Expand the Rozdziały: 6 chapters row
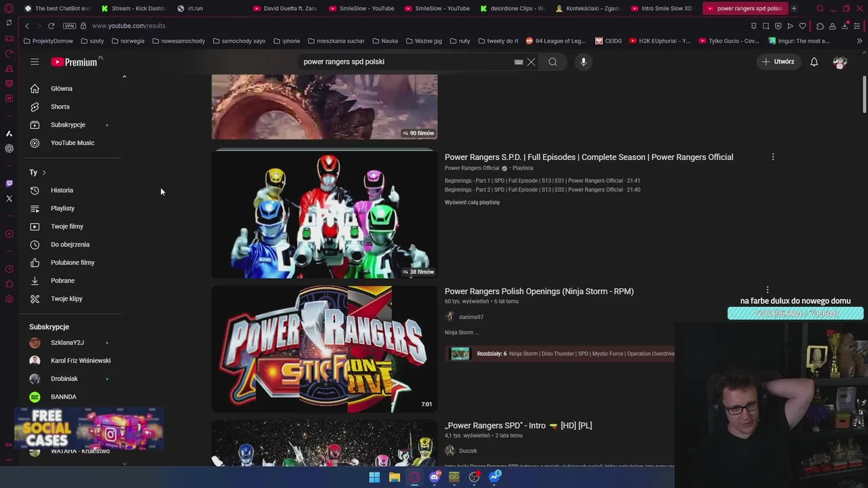868x488 pixels. 559,354
